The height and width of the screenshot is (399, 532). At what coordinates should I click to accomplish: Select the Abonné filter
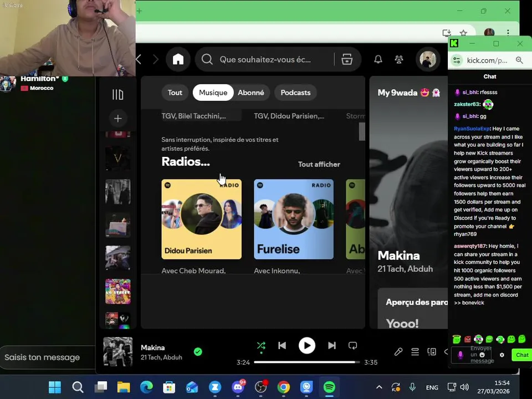[250, 93]
